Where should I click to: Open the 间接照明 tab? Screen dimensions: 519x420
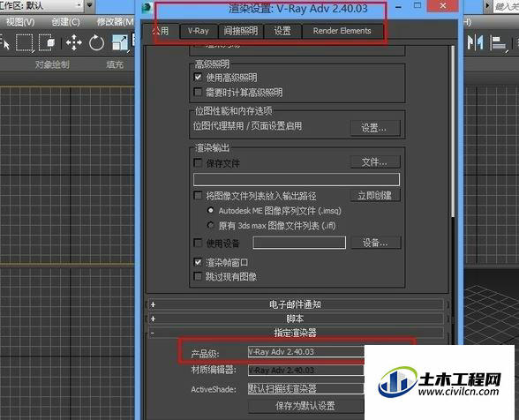tap(241, 31)
